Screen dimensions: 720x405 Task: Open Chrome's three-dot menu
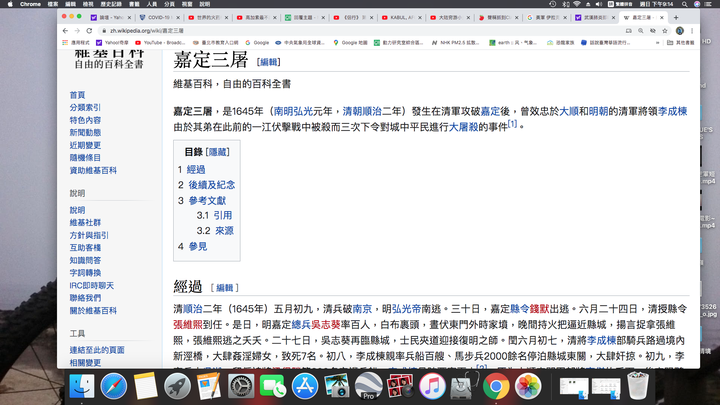pos(692,31)
